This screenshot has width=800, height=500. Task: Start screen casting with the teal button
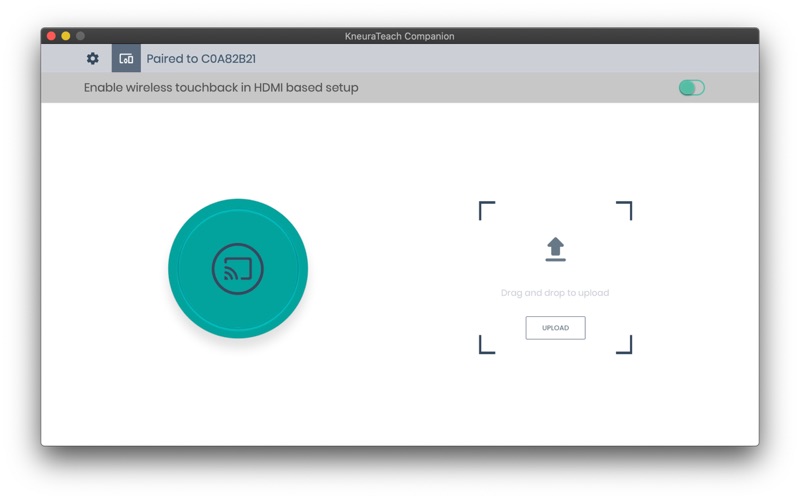(x=238, y=268)
